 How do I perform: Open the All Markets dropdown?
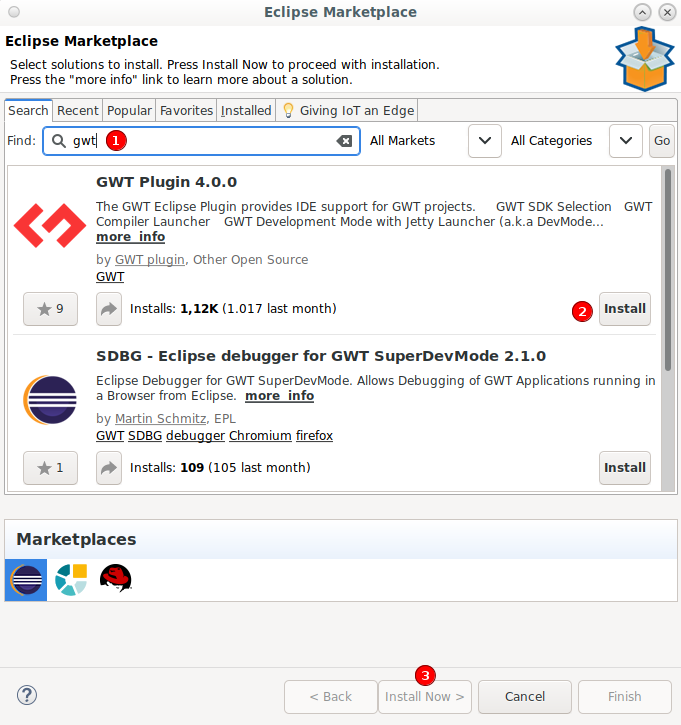(x=485, y=141)
